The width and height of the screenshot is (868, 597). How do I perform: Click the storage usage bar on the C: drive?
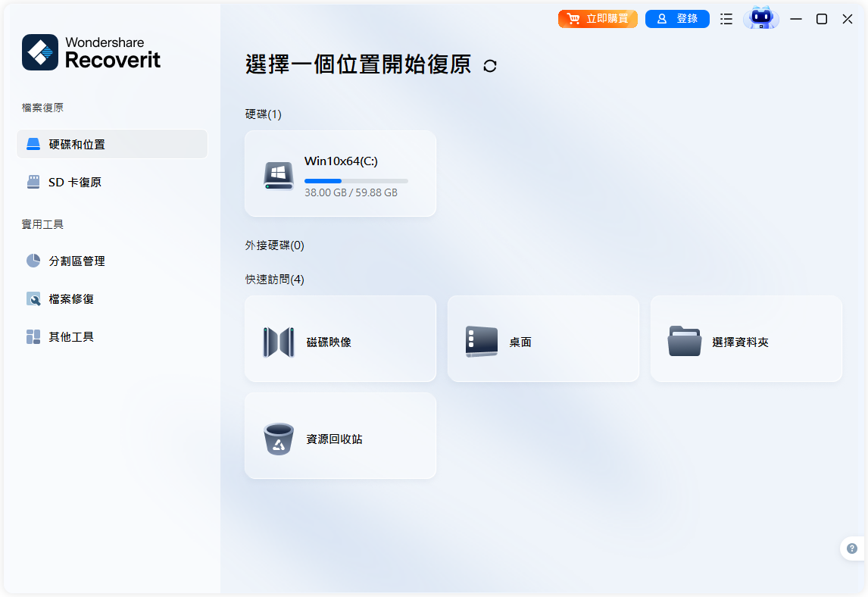pyautogui.click(x=356, y=180)
